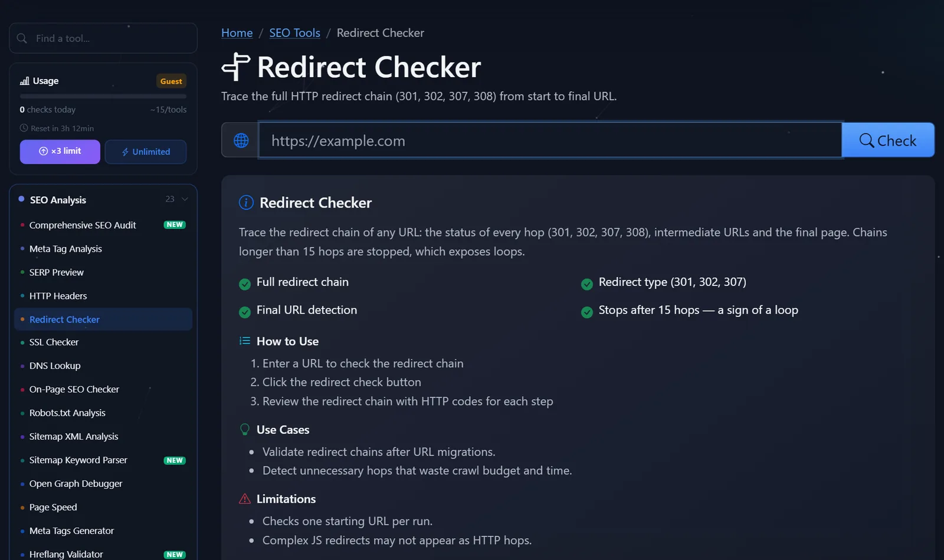The height and width of the screenshot is (560, 944).
Task: Click the Check button
Action: (x=888, y=140)
